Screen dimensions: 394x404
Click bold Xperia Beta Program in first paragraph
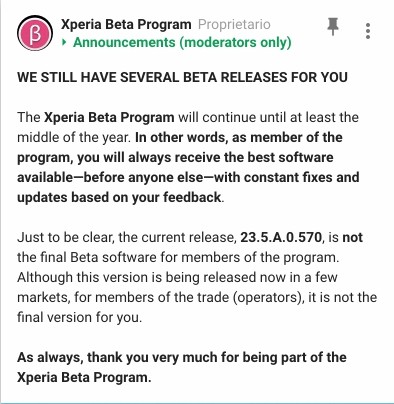coord(109,117)
